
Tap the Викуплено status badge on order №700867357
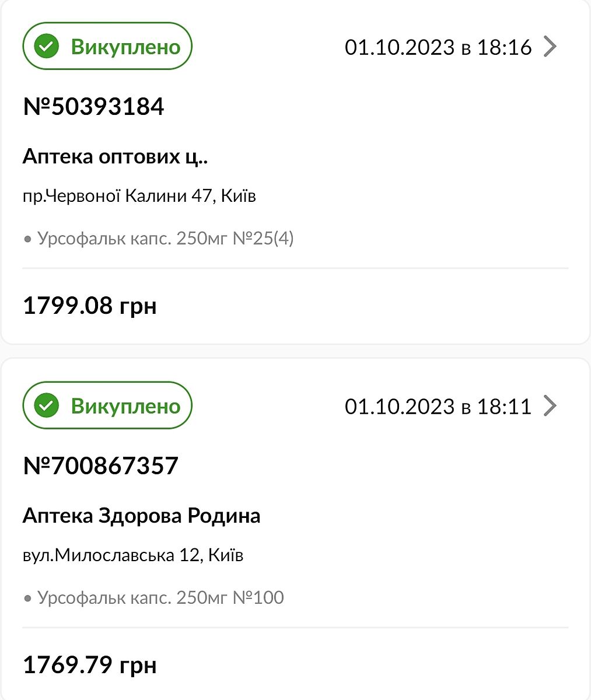(107, 406)
